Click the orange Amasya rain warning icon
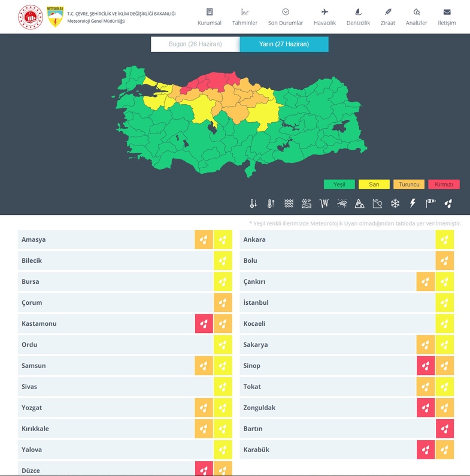Viewport: 470px width, 476px height. 204,239
